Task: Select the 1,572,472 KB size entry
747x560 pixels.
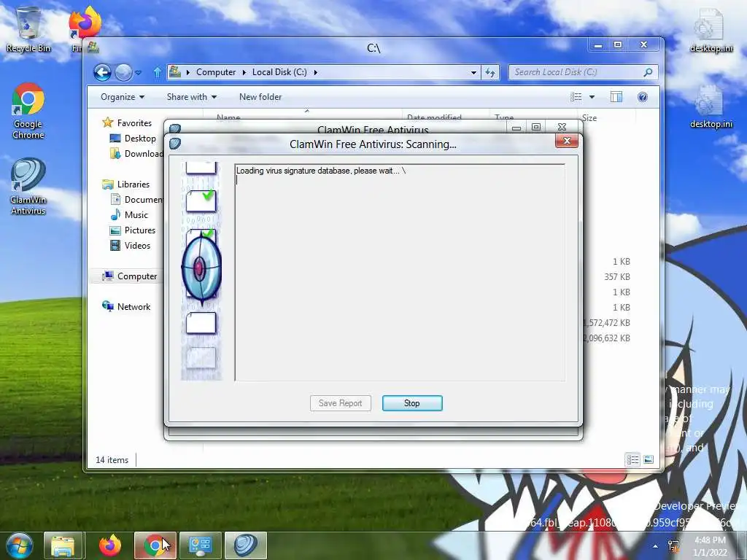Action: [607, 323]
